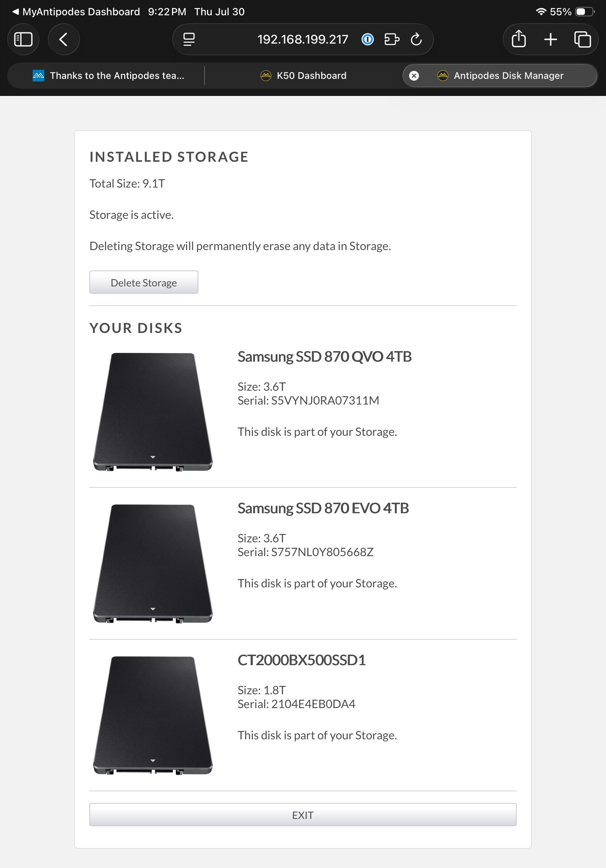This screenshot has width=606, height=868.
Task: Click the 1Password extension icon
Action: click(367, 39)
